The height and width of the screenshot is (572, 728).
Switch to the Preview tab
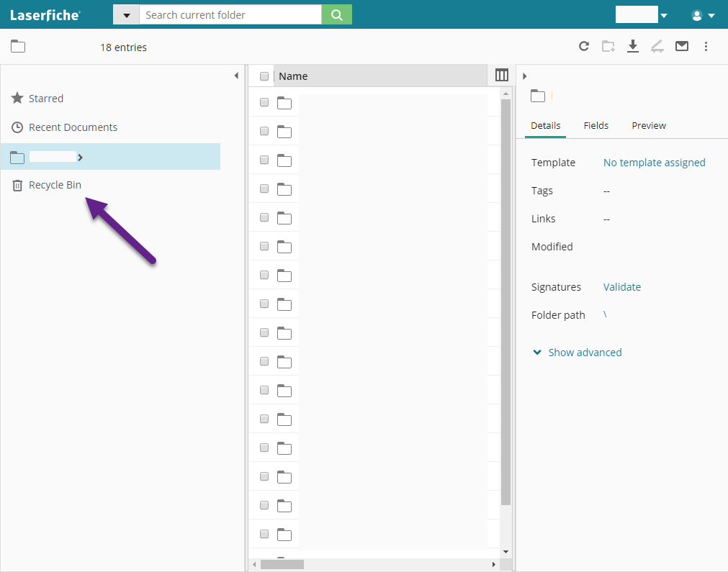click(x=649, y=126)
